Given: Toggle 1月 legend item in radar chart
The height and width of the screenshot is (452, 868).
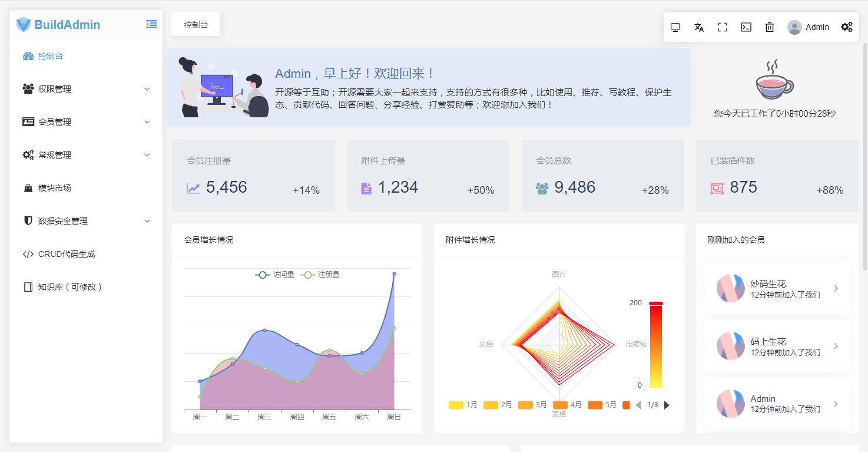Looking at the screenshot, I should coord(463,405).
